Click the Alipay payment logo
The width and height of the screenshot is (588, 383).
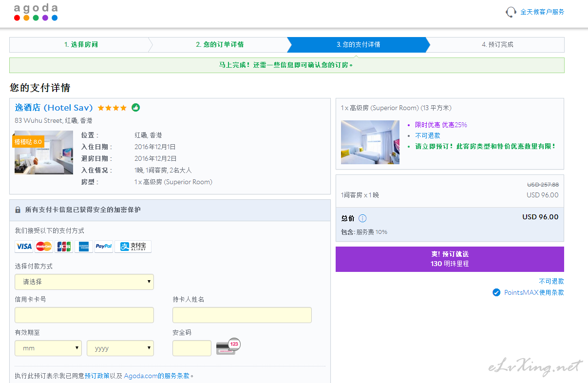pos(133,247)
